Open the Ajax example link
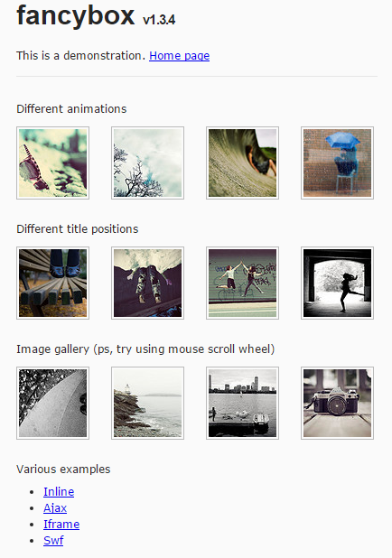 55,507
